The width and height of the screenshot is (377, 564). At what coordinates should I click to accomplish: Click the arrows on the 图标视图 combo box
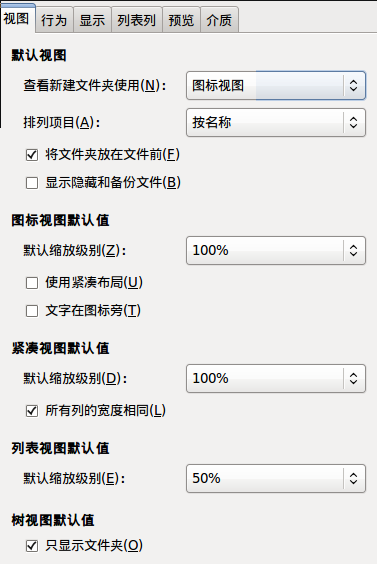pos(354,86)
